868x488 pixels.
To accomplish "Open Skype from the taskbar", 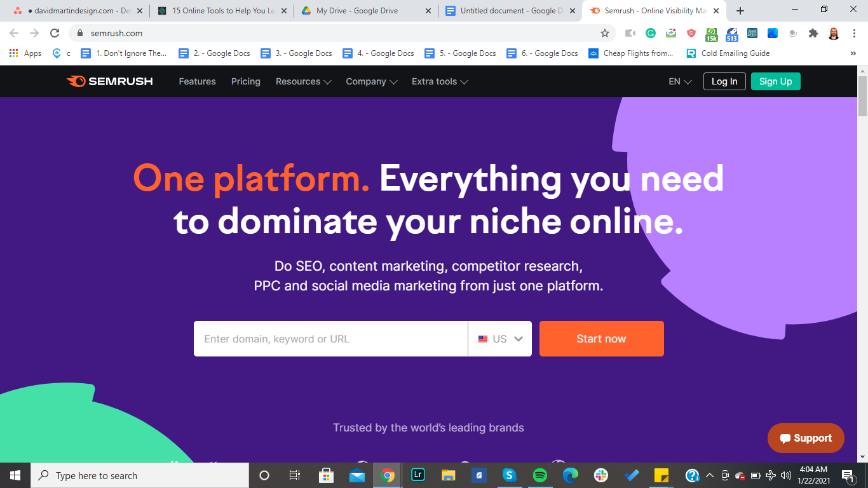I will [x=510, y=475].
